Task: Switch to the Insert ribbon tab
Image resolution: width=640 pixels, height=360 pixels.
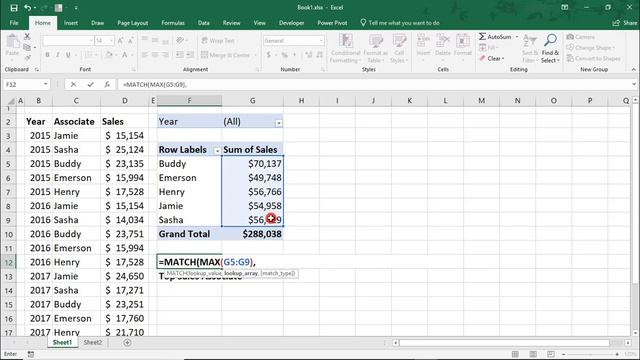Action: click(71, 23)
